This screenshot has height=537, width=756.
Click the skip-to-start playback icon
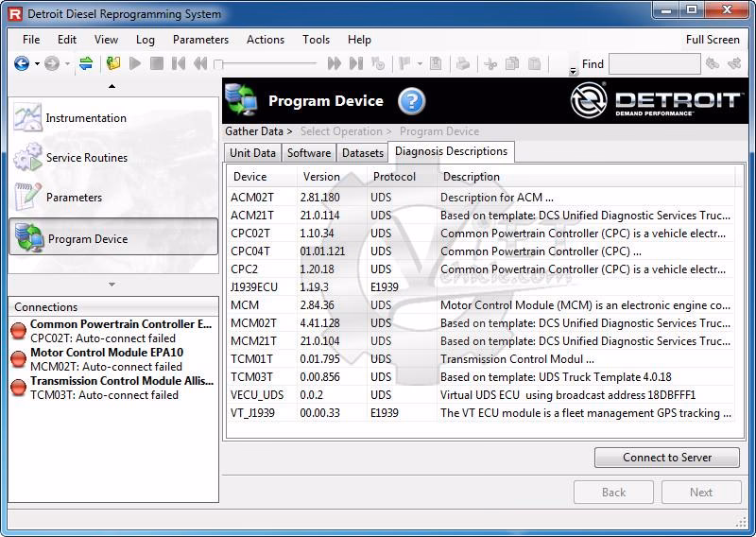click(x=179, y=63)
